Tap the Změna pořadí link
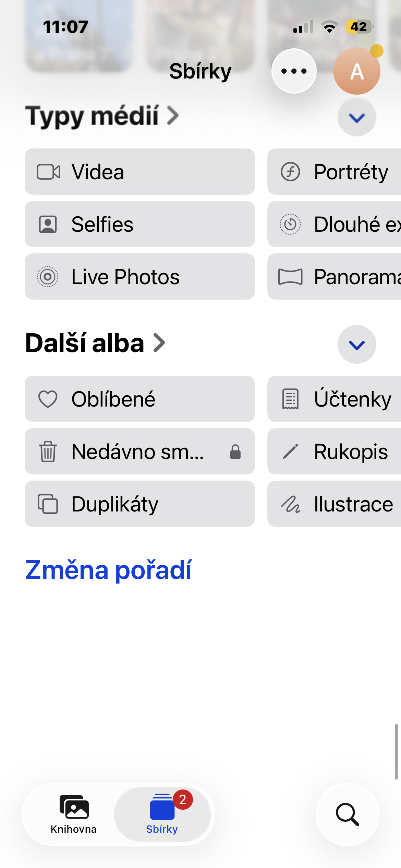 pyautogui.click(x=108, y=570)
